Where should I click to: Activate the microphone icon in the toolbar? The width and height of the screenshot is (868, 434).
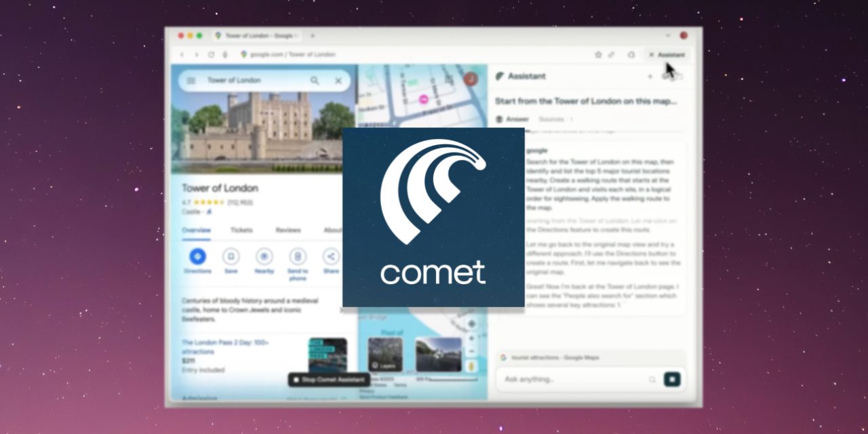click(224, 54)
